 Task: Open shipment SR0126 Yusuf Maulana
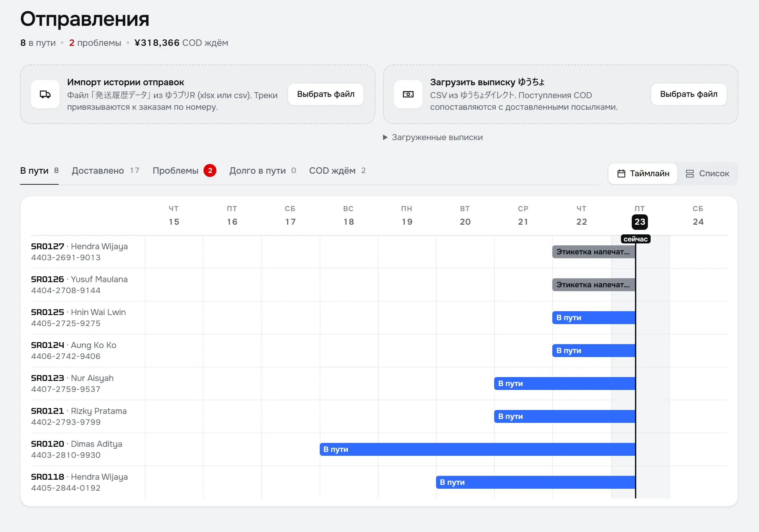[79, 280]
